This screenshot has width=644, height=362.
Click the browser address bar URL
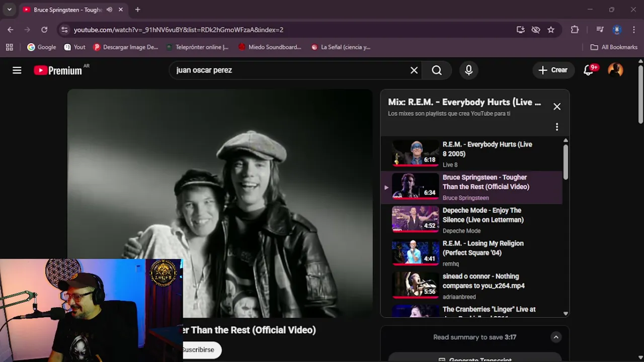[x=179, y=30]
